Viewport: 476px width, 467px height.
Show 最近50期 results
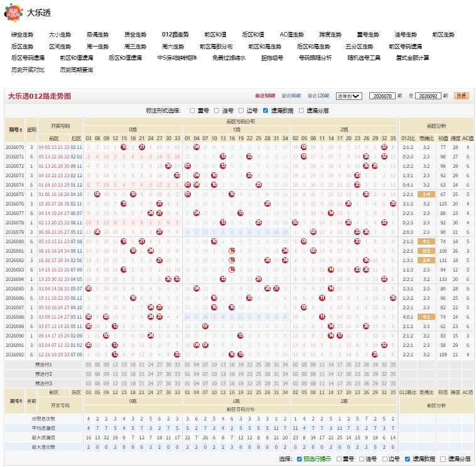[265, 96]
